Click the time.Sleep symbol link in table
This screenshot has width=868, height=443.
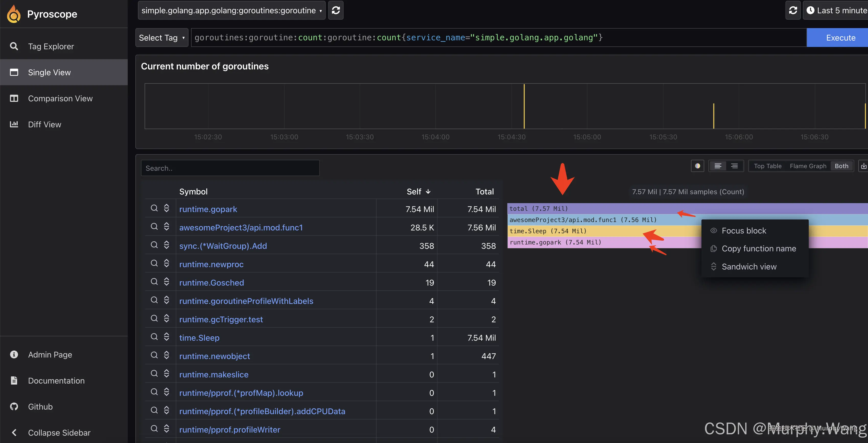(199, 338)
